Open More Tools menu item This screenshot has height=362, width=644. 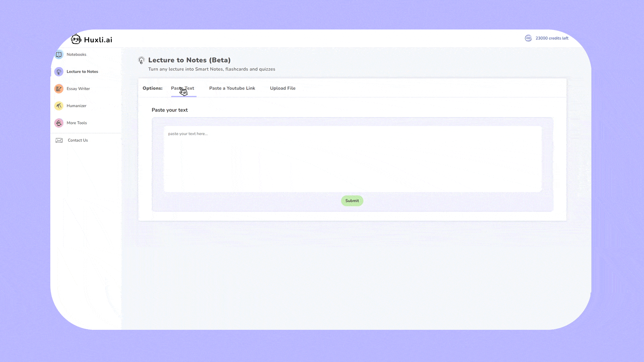coord(76,123)
